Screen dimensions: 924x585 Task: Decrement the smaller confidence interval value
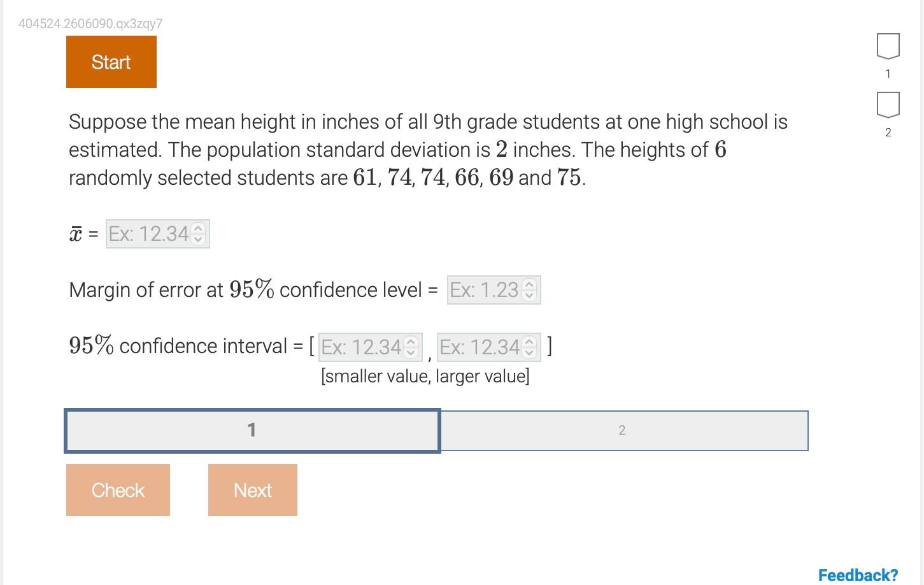[411, 351]
